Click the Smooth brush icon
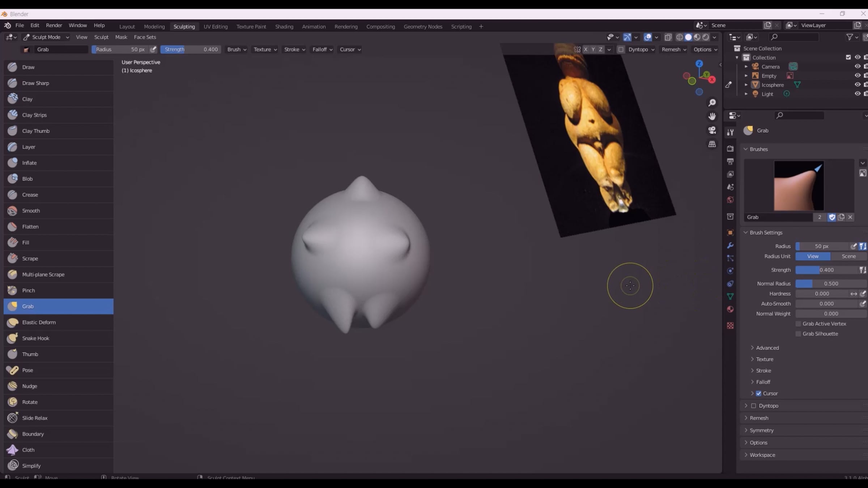Viewport: 868px width, 488px height. pos(13,210)
